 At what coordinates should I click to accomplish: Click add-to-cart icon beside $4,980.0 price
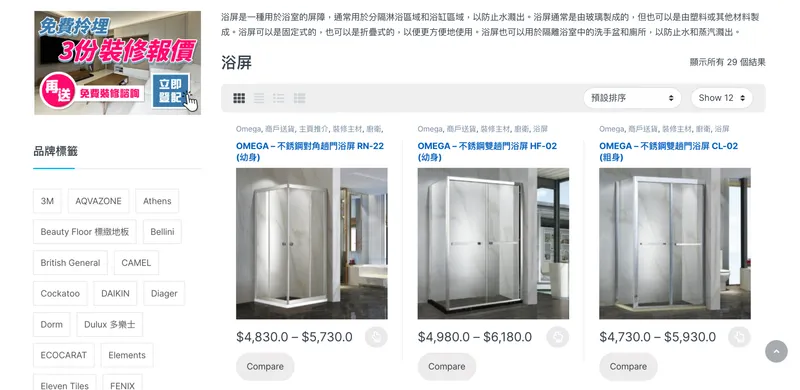[558, 337]
